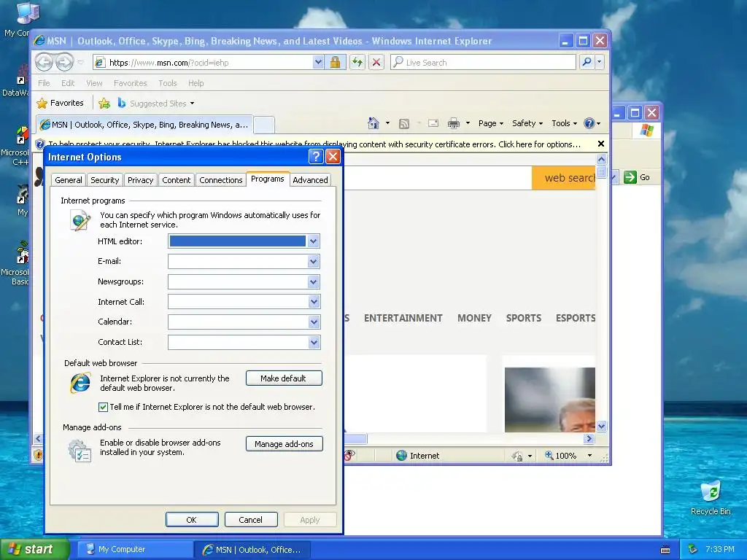Click the taskbar keyboard tray icon
The image size is (747, 560).
665,550
